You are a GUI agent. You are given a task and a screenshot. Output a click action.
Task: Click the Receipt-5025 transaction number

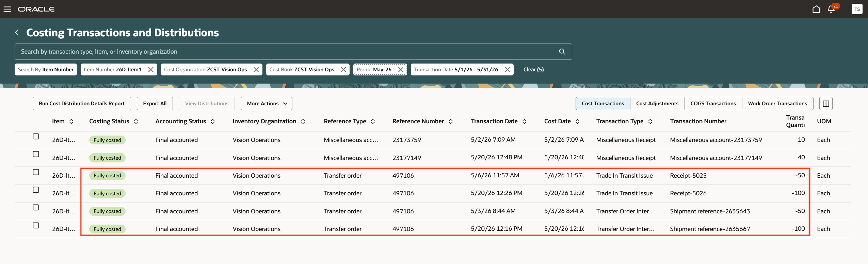coord(688,176)
